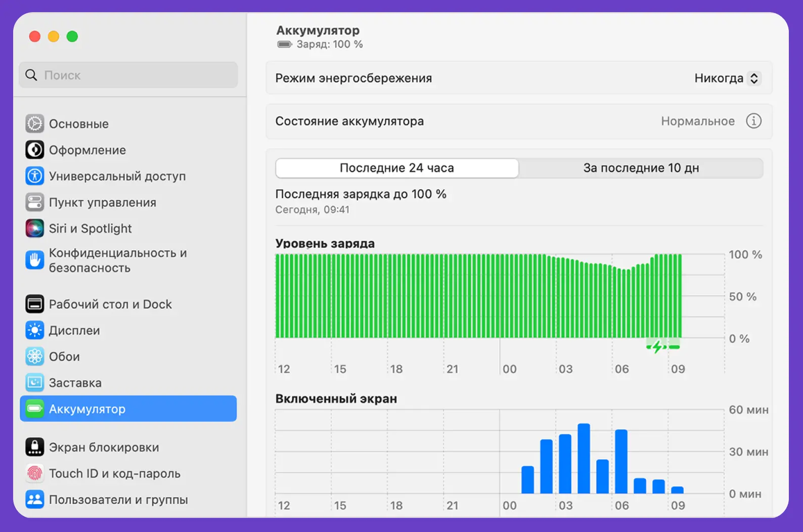Image resolution: width=803 pixels, height=532 pixels.
Task: Switch to За последние 10 дн tab
Action: pyautogui.click(x=641, y=168)
